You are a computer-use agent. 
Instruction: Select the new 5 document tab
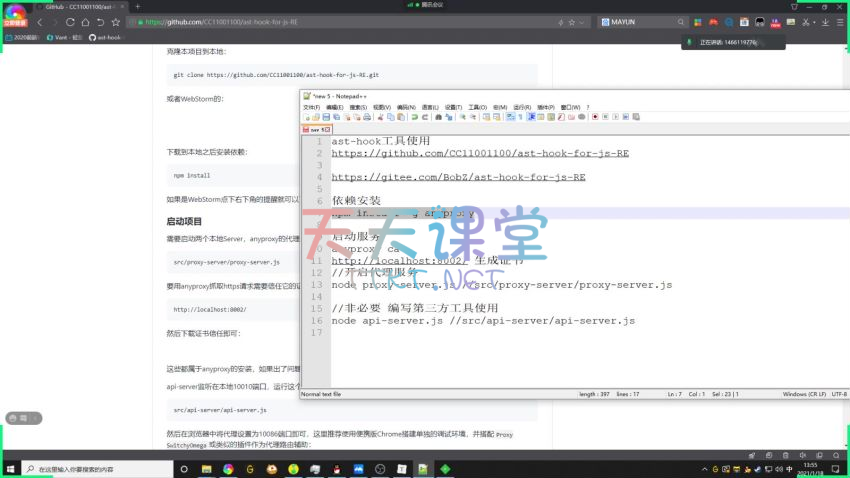[x=316, y=129]
